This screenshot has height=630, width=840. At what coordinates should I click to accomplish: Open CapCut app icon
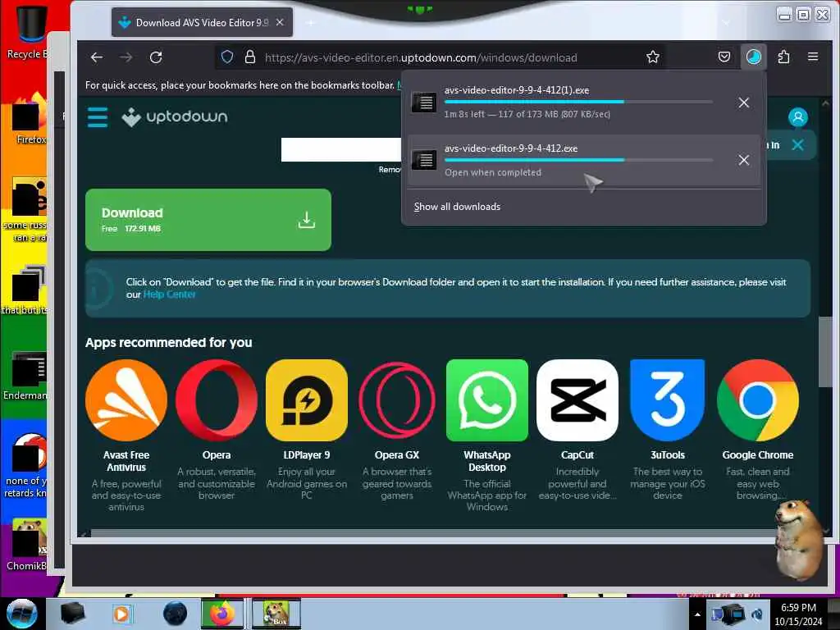pos(577,400)
